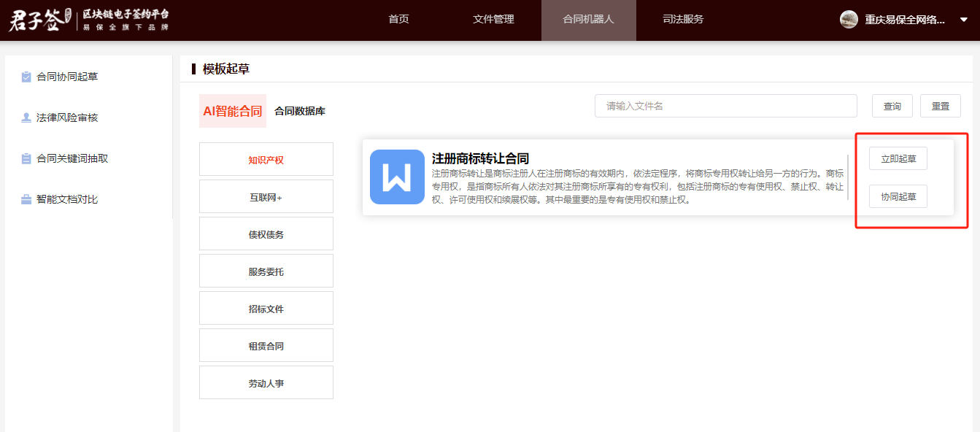
Task: Click the 合同关键词抽取 document icon
Action: click(x=26, y=158)
